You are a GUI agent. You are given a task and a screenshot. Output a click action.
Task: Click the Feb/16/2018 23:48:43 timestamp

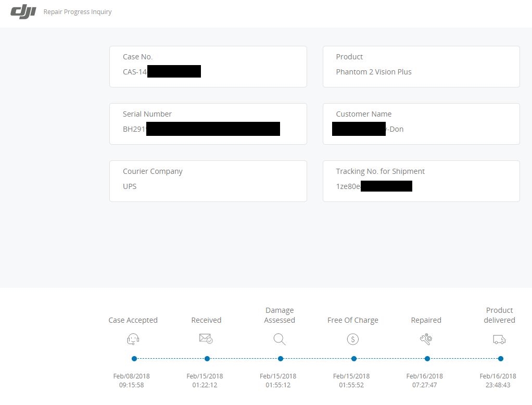[498, 381]
